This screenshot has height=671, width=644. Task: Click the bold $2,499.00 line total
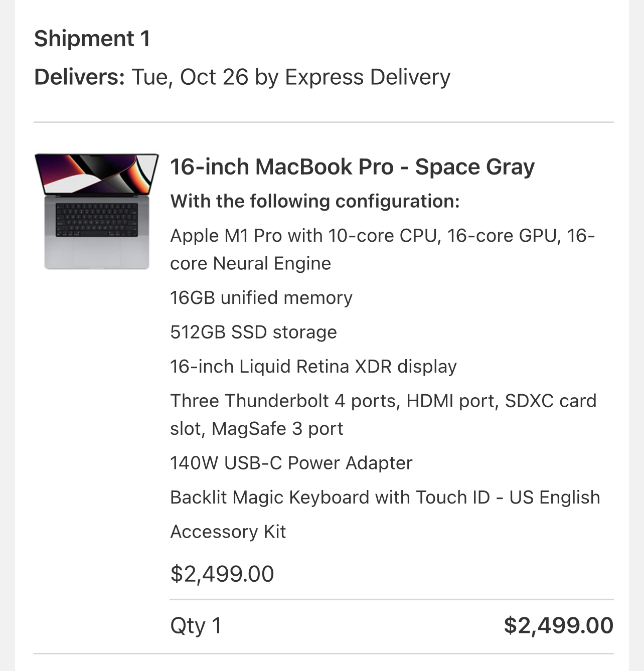tap(558, 626)
